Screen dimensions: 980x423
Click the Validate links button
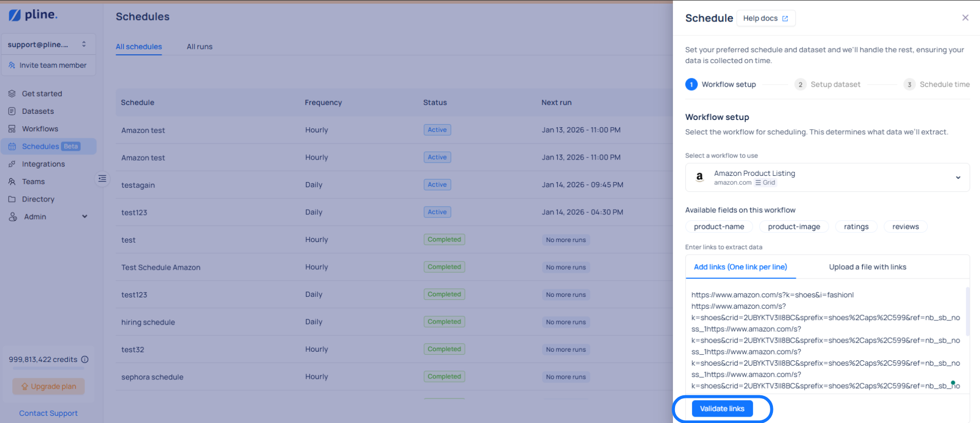722,409
